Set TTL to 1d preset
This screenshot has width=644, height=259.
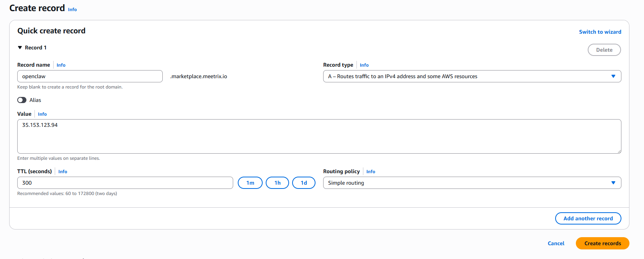304,183
